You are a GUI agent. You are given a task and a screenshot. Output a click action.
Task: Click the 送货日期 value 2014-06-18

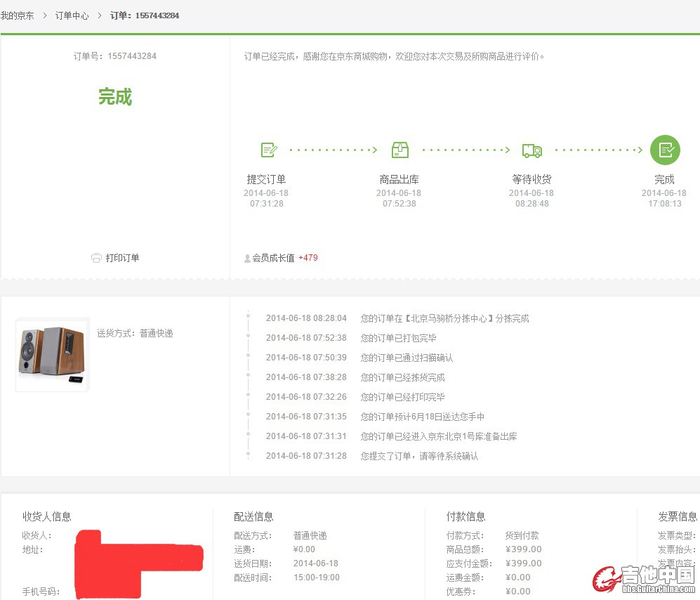316,563
